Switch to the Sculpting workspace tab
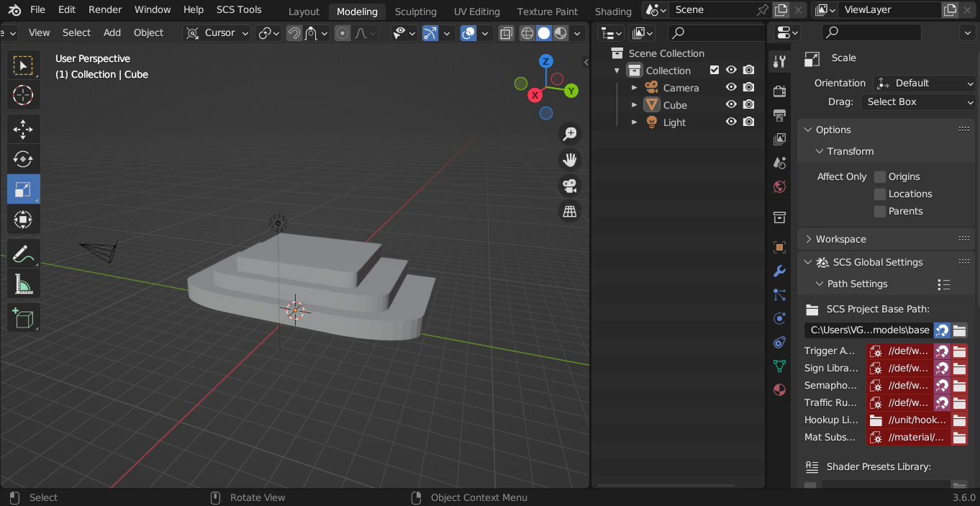Viewport: 980px width, 506px height. [415, 12]
